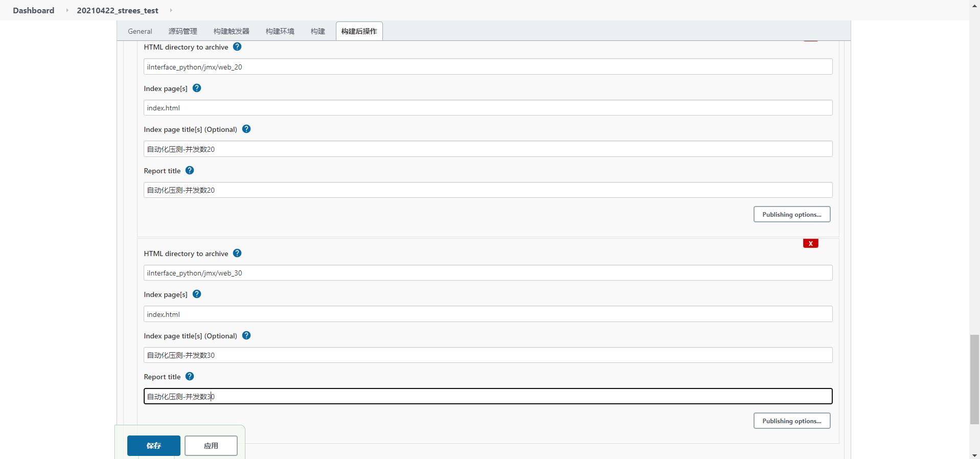Screen dimensions: 980x459
Task: Show help for web_20 Index page title[s]
Action: [x=246, y=129]
